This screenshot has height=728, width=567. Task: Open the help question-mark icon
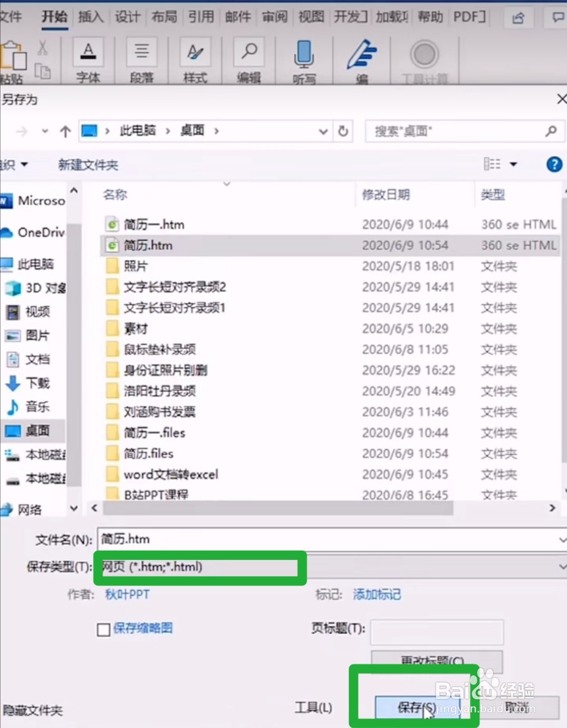[x=554, y=164]
